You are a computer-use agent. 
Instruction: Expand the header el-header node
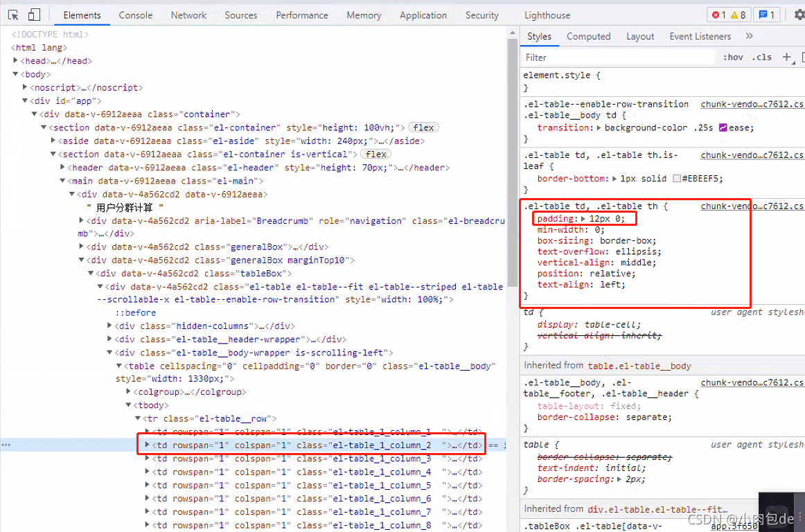(x=62, y=168)
